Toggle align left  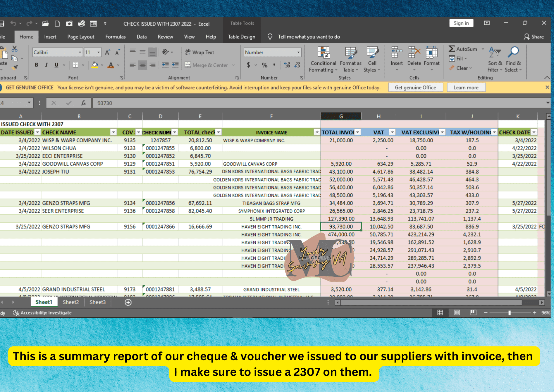tap(133, 65)
